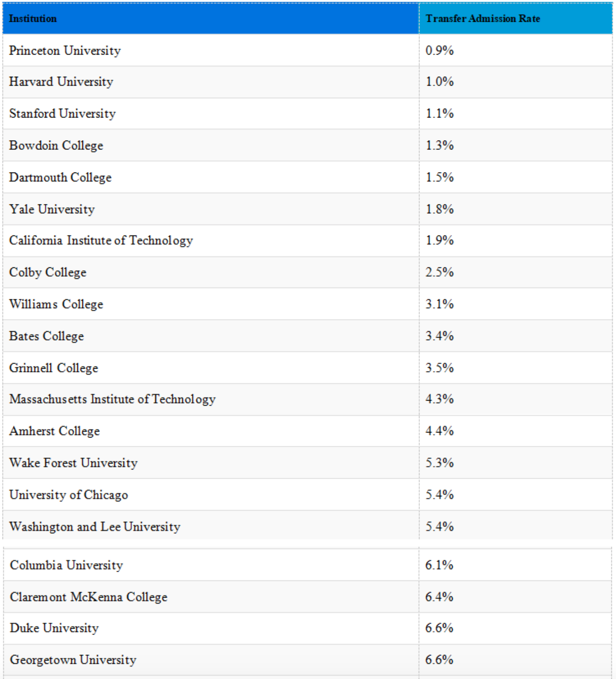The width and height of the screenshot is (616, 679).
Task: Click the Dartmouth College entry
Action: (60, 178)
